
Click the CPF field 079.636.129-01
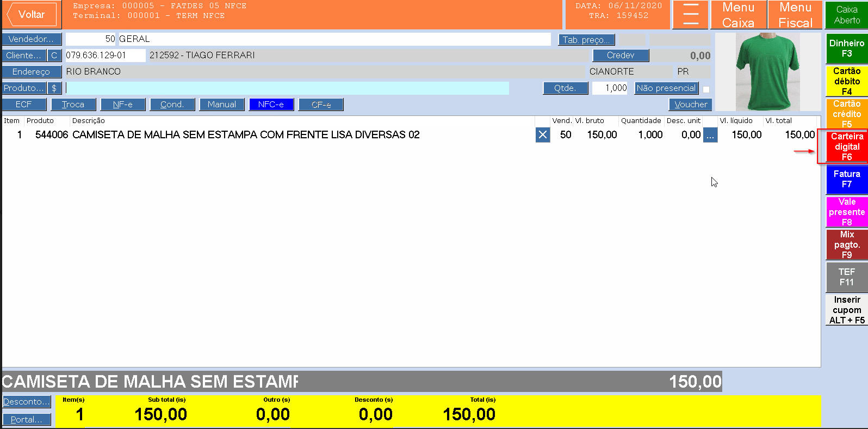point(106,56)
